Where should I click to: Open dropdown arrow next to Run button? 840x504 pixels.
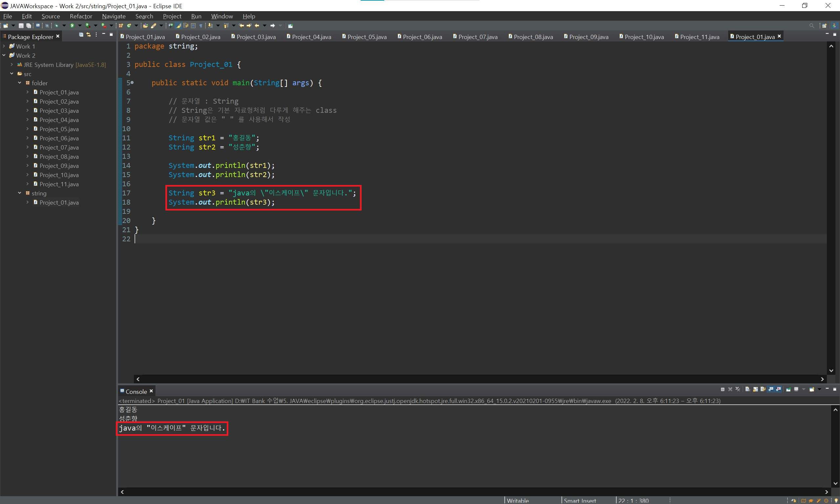click(x=80, y=26)
